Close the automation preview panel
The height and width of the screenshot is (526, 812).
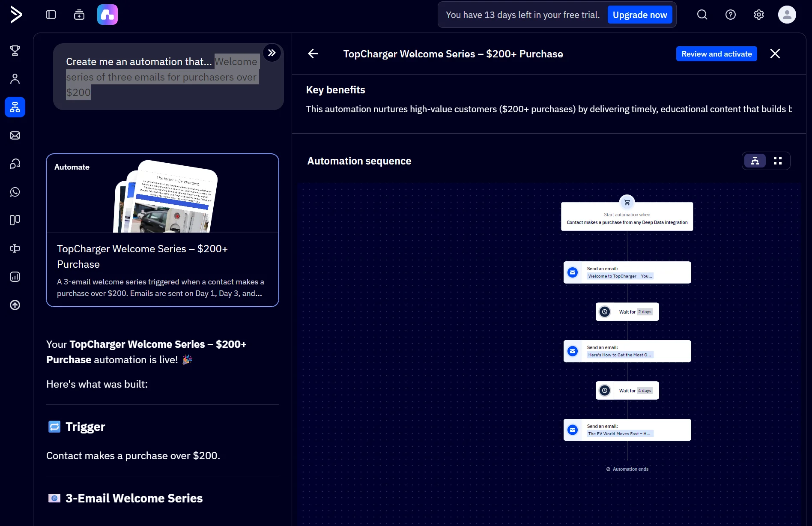(x=775, y=54)
